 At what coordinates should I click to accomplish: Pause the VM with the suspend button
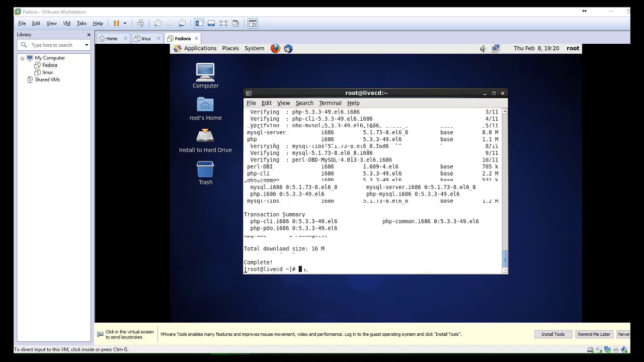pyautogui.click(x=116, y=23)
